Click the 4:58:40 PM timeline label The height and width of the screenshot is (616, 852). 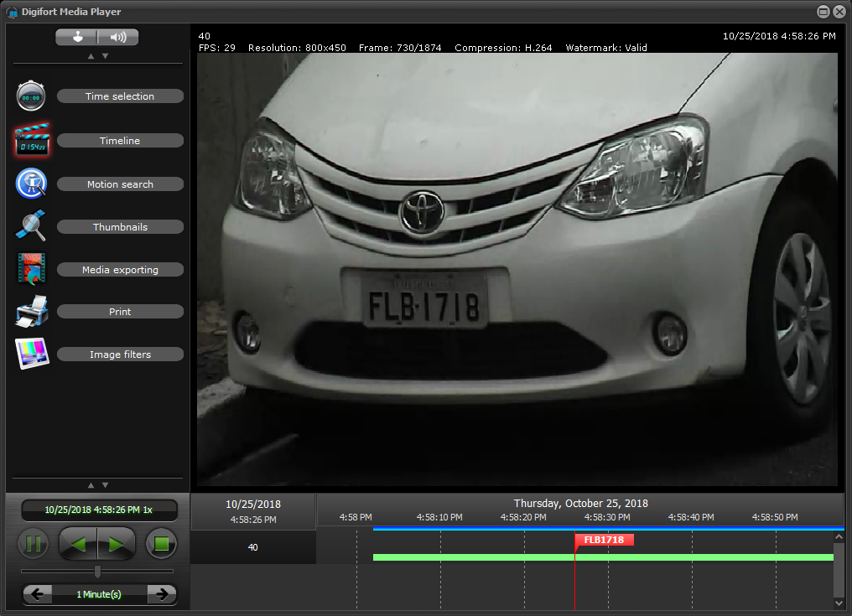pos(691,517)
